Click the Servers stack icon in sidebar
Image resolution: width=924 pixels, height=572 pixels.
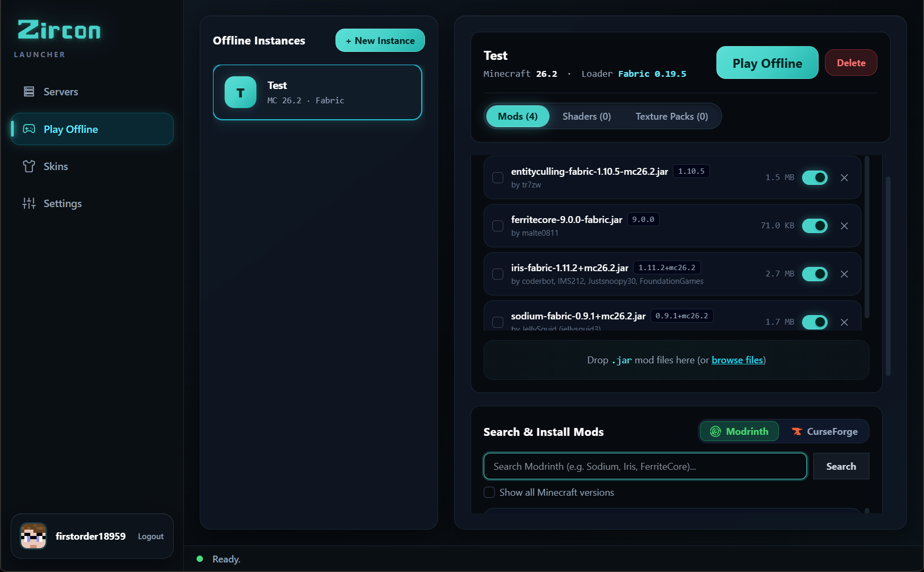pyautogui.click(x=29, y=92)
